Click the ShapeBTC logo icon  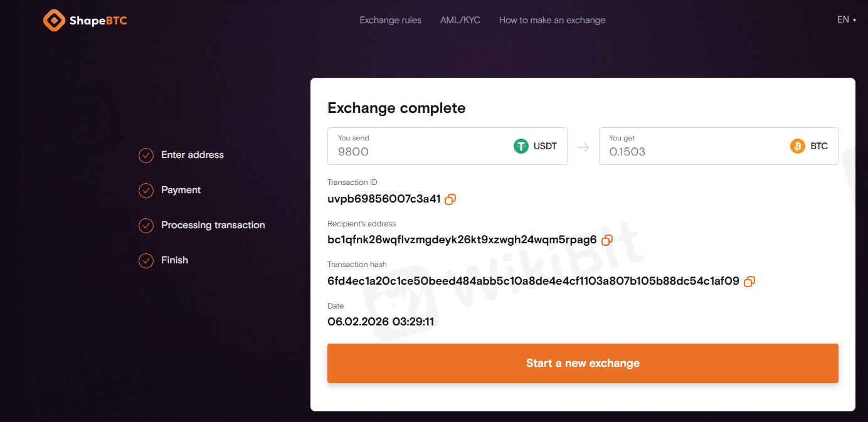[x=54, y=20]
